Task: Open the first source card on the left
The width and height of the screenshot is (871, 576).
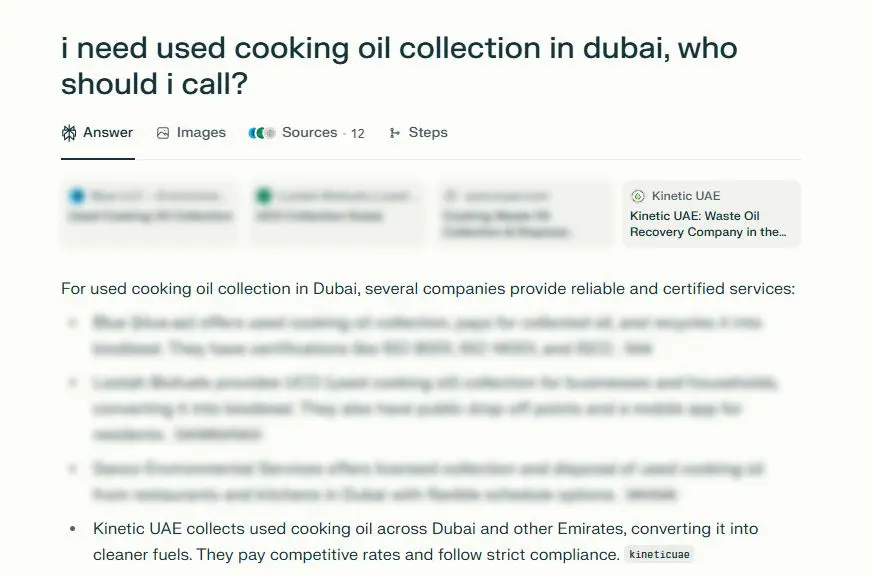Action: 148,213
